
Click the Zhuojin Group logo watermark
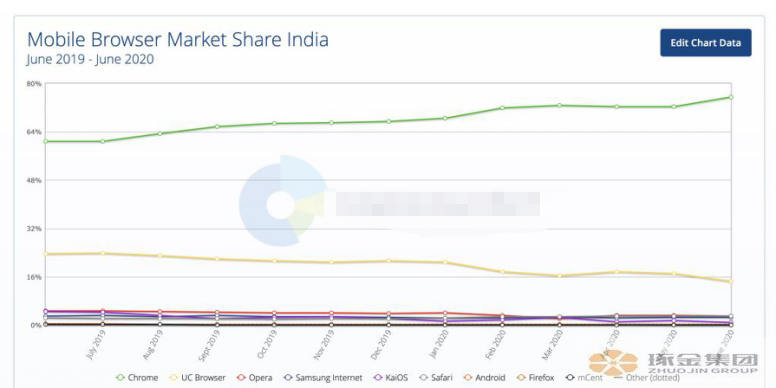coord(673,363)
